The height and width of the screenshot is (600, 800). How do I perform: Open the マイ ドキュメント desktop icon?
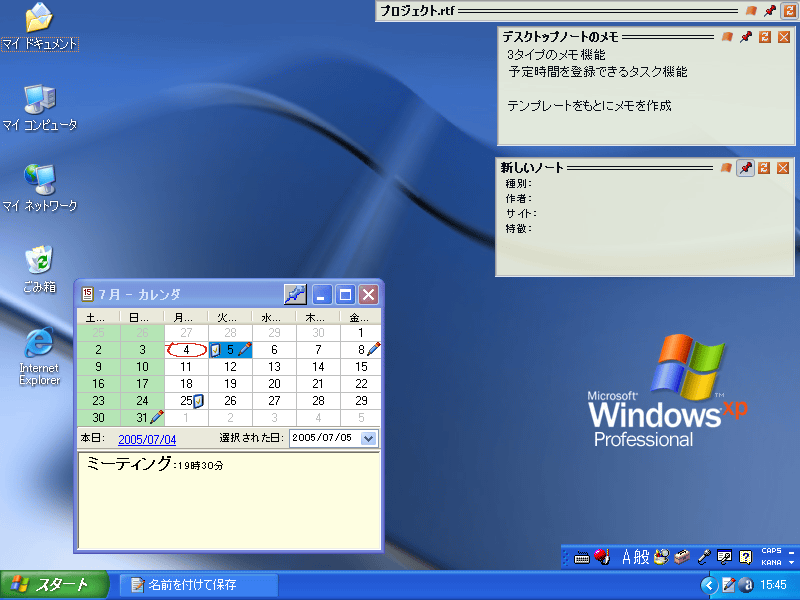(40, 27)
